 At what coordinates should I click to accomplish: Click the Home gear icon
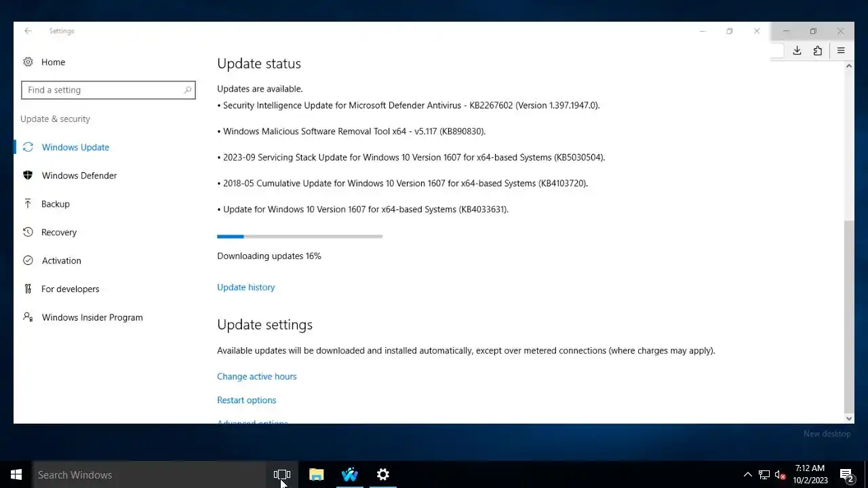pyautogui.click(x=28, y=62)
